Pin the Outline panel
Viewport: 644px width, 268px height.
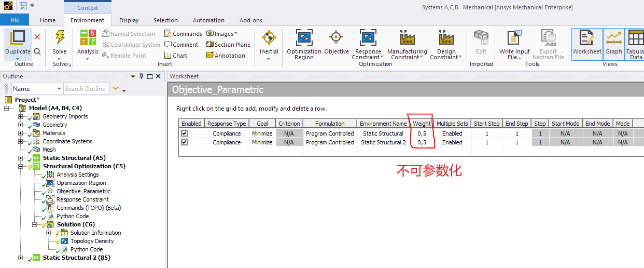[141, 76]
